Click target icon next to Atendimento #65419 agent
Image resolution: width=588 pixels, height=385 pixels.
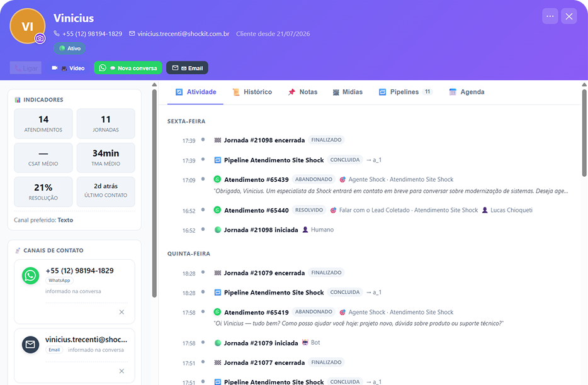pyautogui.click(x=342, y=312)
